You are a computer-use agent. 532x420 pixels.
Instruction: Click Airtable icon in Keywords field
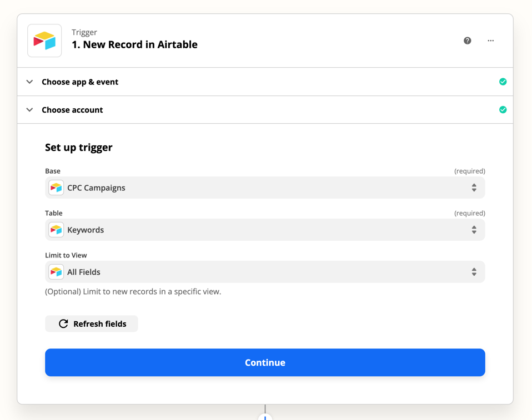coord(56,230)
